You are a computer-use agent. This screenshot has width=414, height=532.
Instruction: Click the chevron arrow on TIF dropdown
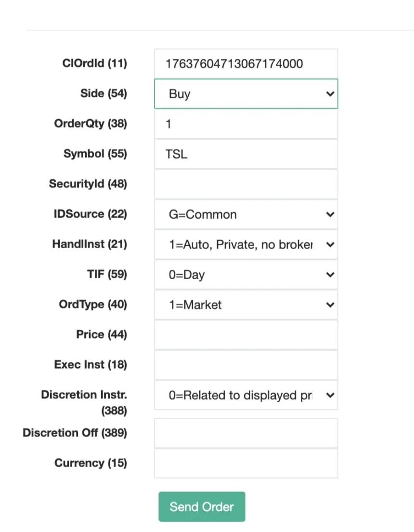[x=330, y=275]
